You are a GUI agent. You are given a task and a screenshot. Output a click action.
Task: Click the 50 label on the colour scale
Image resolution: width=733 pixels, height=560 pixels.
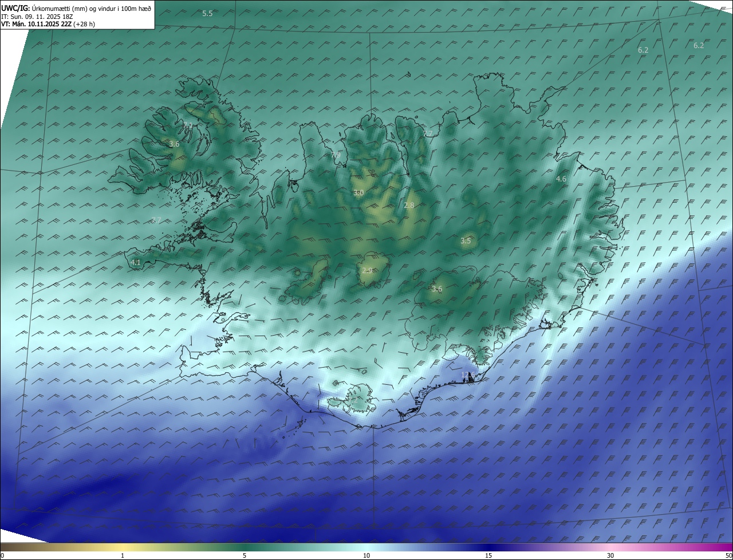pyautogui.click(x=728, y=555)
